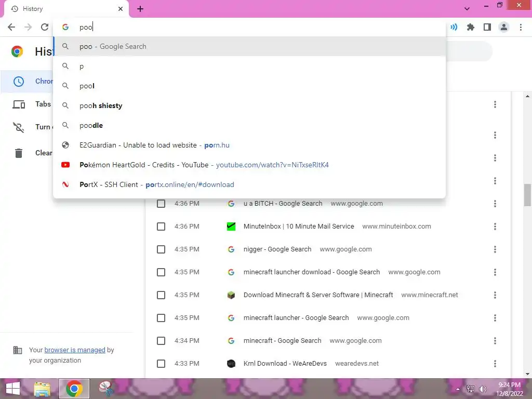
Task: Open a new tab with the plus button
Action: coord(140,9)
